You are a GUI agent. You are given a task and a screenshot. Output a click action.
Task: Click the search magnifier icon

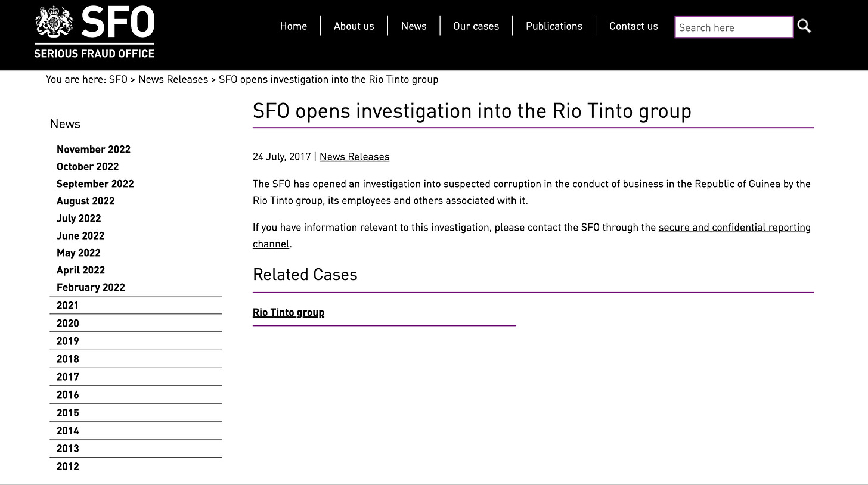tap(804, 26)
